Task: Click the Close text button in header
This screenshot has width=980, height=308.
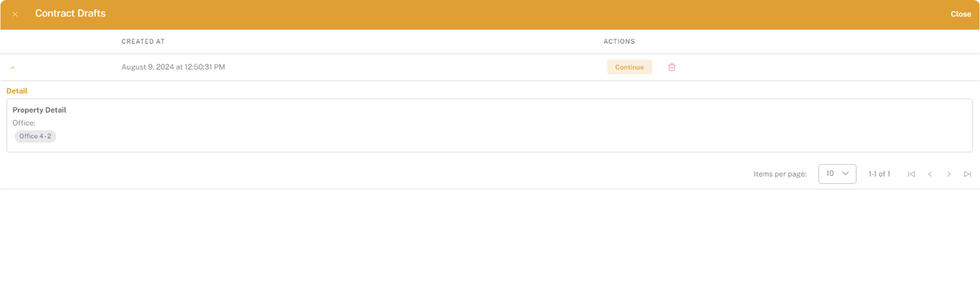Action: [960, 14]
